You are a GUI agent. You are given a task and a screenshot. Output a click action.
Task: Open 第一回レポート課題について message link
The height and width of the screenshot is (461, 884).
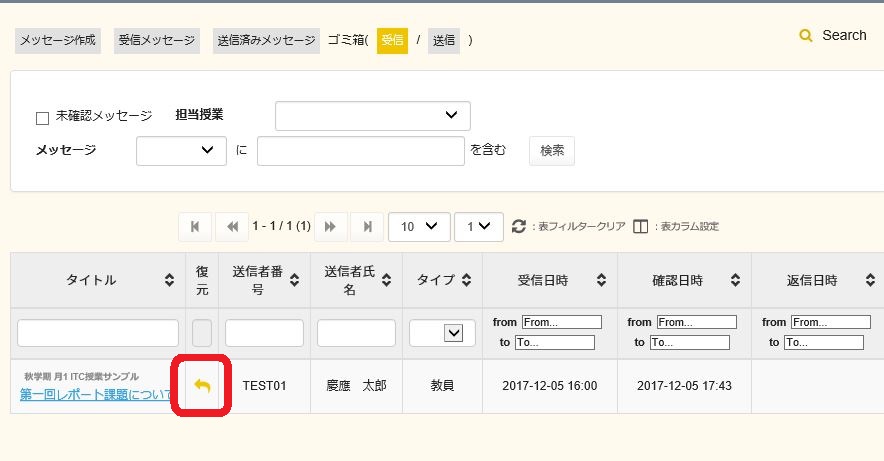pyautogui.click(x=95, y=395)
